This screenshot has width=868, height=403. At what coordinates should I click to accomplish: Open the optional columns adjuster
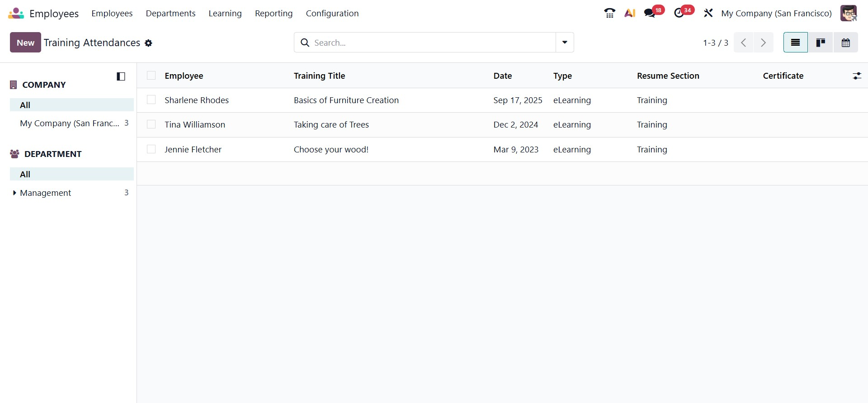(857, 76)
